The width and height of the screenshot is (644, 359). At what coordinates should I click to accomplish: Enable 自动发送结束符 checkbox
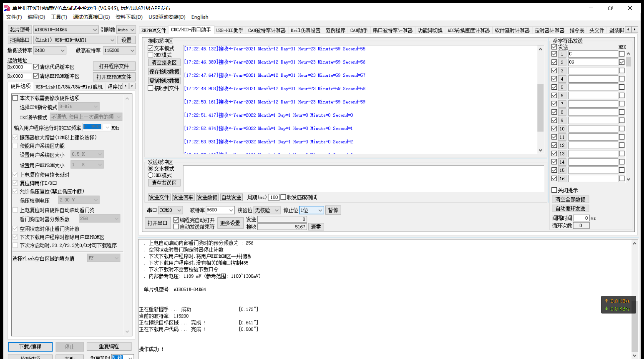176,226
